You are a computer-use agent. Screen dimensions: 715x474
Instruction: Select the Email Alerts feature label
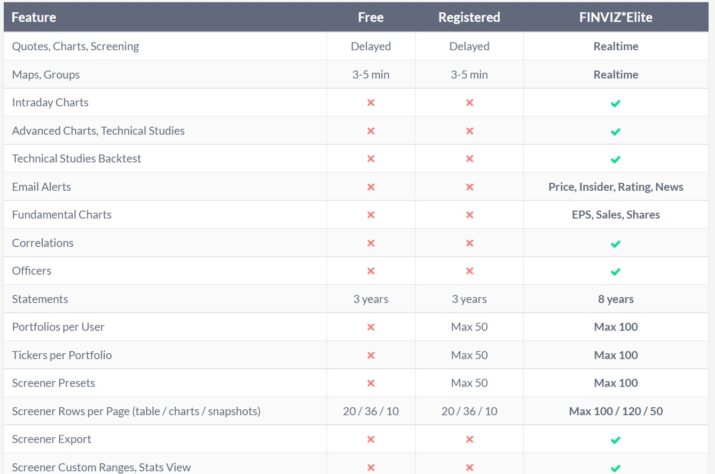(41, 187)
